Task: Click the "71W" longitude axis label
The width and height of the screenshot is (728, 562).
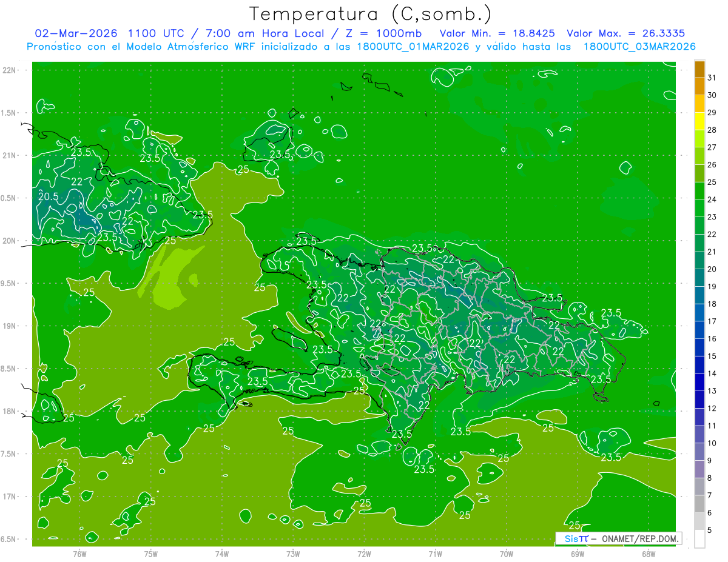Action: click(x=435, y=554)
